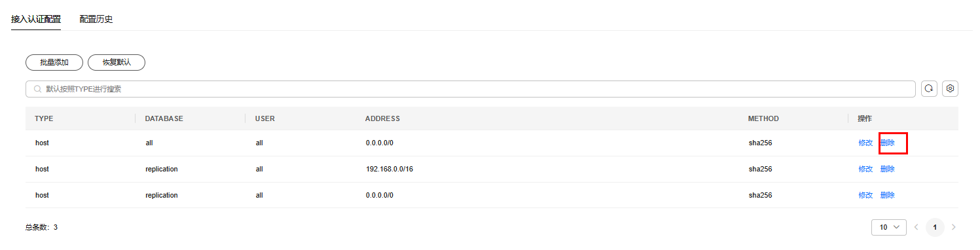Go to next page arrow
The image size is (980, 250).
(x=953, y=227)
